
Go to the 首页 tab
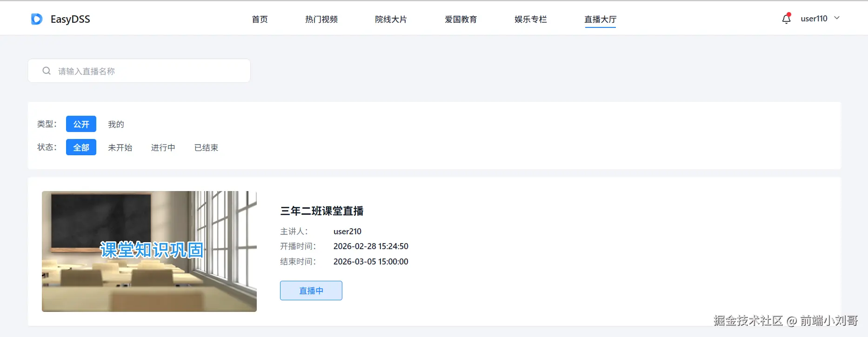click(260, 19)
